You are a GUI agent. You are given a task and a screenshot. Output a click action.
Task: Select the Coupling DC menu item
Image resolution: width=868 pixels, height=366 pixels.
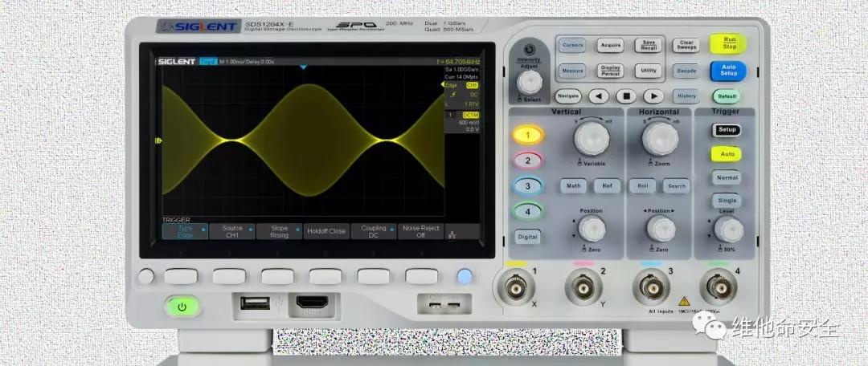(374, 231)
